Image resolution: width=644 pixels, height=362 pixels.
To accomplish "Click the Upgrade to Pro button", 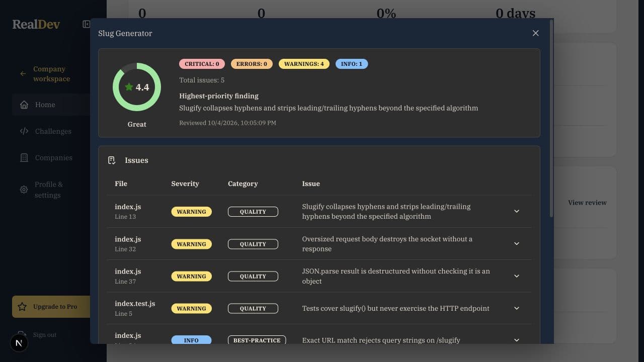I will pos(51,307).
